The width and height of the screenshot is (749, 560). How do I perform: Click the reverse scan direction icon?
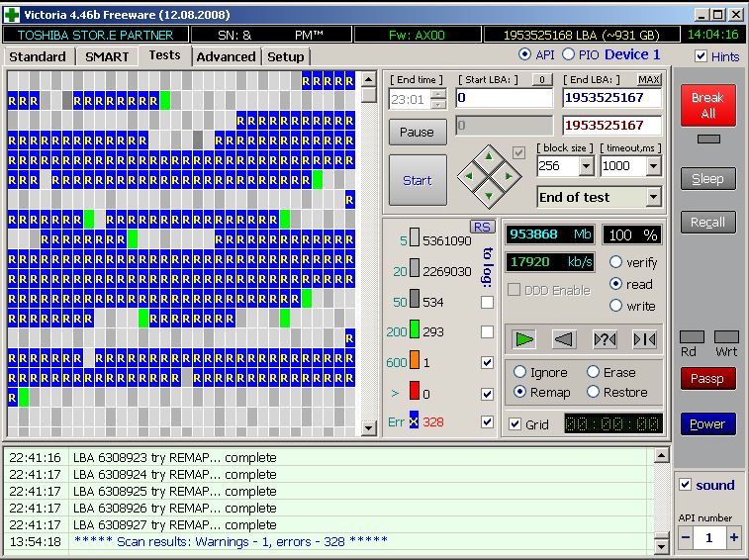[564, 339]
